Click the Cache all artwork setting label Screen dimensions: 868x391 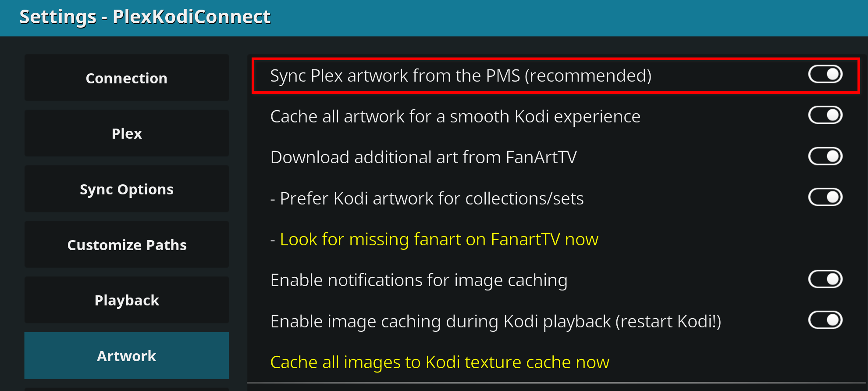455,116
